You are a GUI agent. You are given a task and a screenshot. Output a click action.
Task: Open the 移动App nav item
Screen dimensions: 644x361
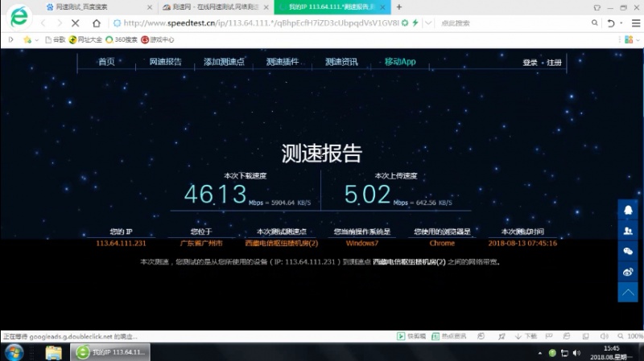(400, 62)
